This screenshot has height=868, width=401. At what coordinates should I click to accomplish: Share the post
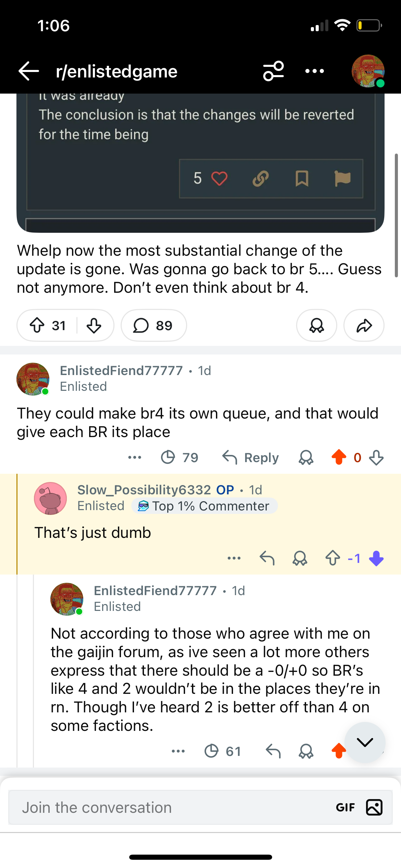pyautogui.click(x=364, y=325)
